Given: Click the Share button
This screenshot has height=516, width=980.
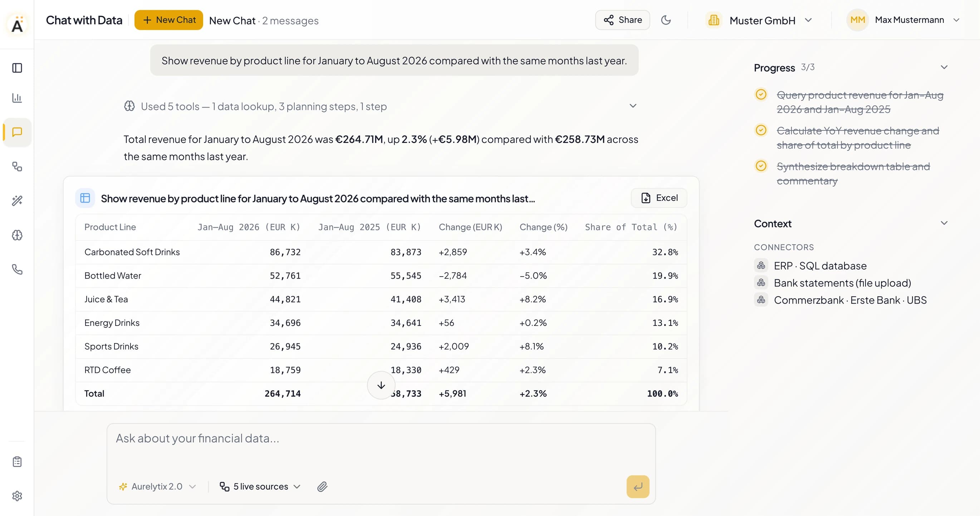Looking at the screenshot, I should click(622, 20).
